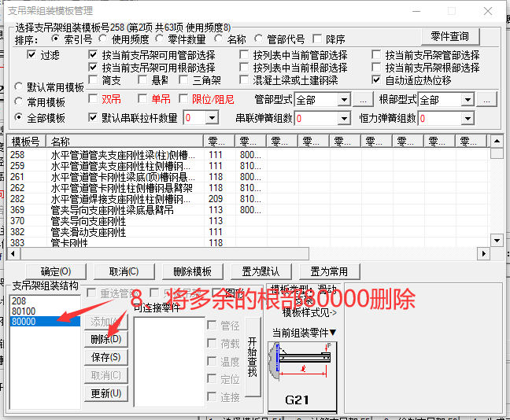Select the 使用频度 sort radio button
The height and width of the screenshot is (420, 510).
tap(104, 39)
